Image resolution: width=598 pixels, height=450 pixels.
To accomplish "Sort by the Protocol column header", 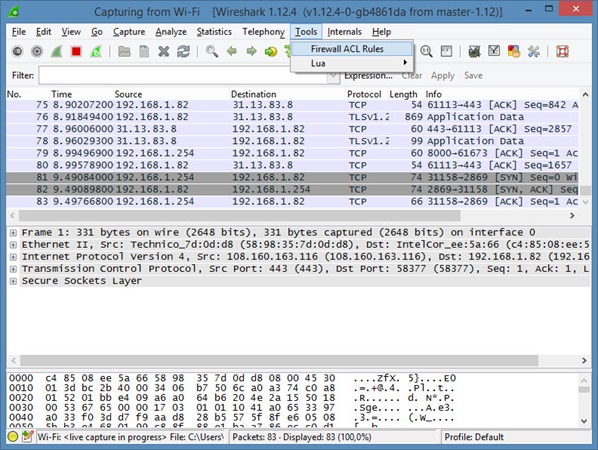I will click(364, 94).
